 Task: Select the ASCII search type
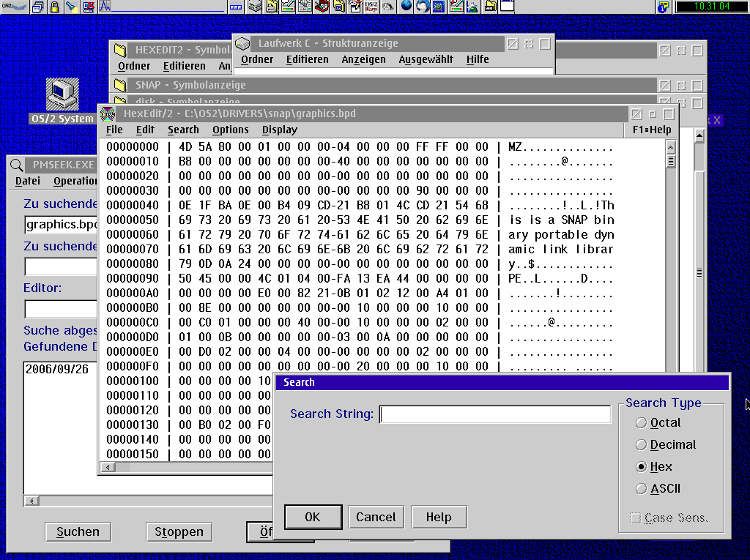click(658, 489)
